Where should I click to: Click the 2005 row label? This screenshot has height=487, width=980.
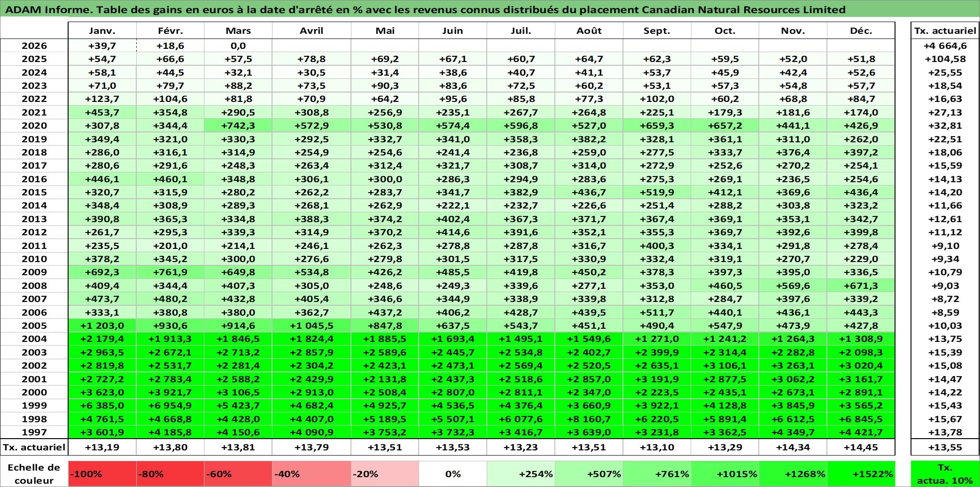[34, 325]
